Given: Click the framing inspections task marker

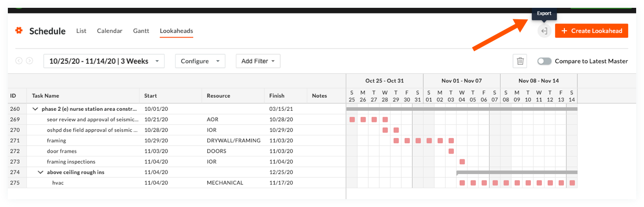Looking at the screenshot, I should pos(462,162).
